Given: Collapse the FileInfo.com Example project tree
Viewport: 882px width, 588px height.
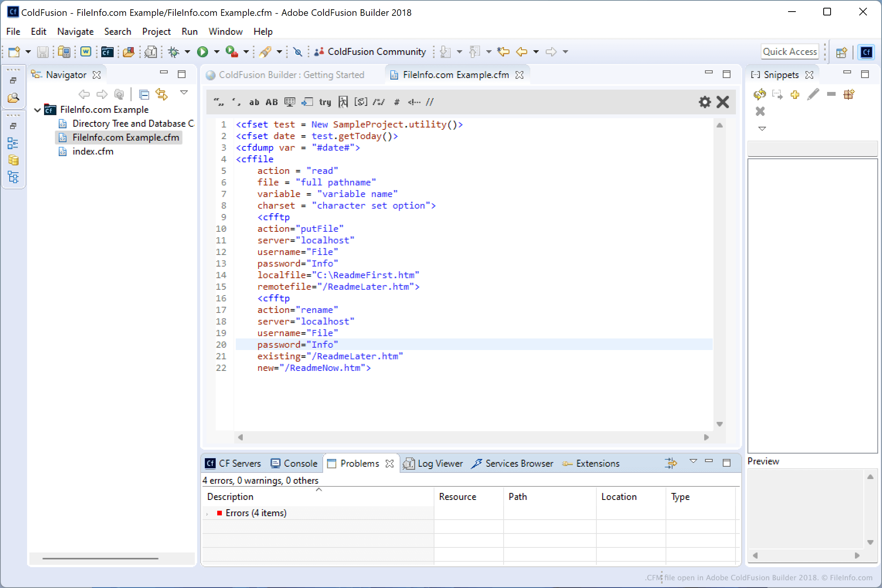Looking at the screenshot, I should (37, 110).
